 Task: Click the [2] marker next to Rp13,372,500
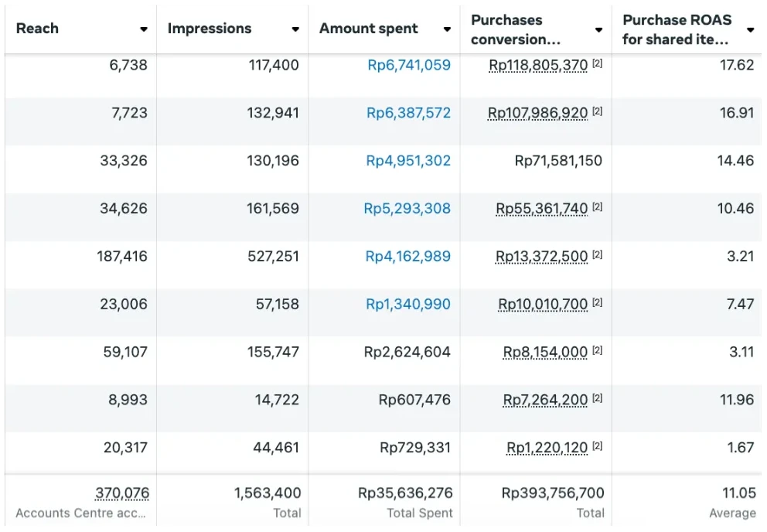pos(597,254)
